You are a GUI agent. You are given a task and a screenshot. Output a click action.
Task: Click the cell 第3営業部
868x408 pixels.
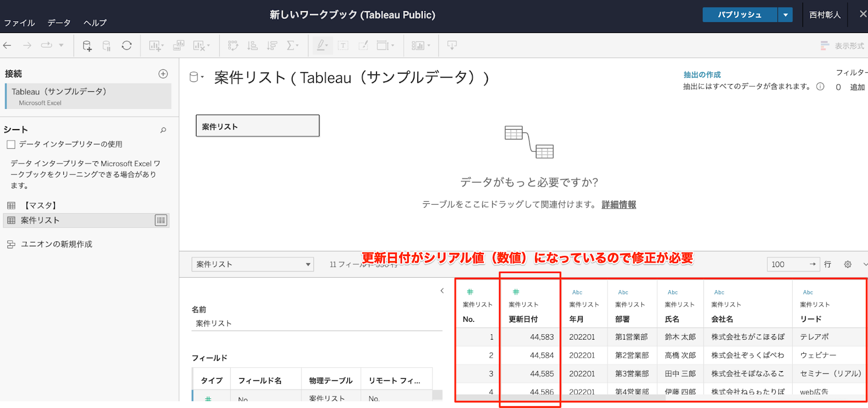point(632,374)
